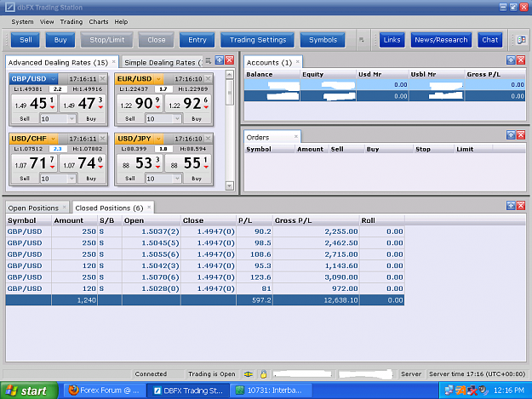
Task: Click the Buy toolbar button
Action: coord(60,40)
